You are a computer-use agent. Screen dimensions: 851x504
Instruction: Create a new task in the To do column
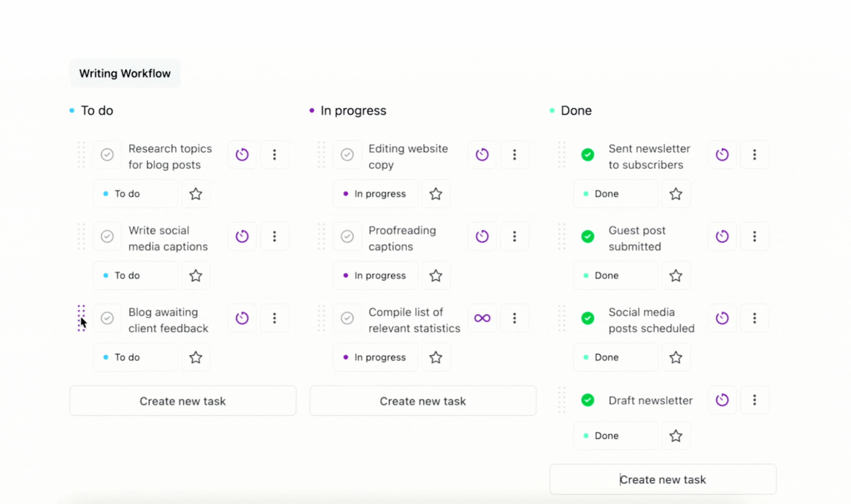point(183,400)
